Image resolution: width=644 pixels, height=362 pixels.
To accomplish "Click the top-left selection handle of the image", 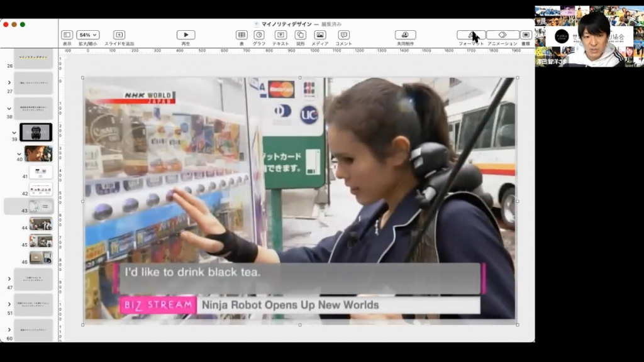I will click(x=83, y=77).
